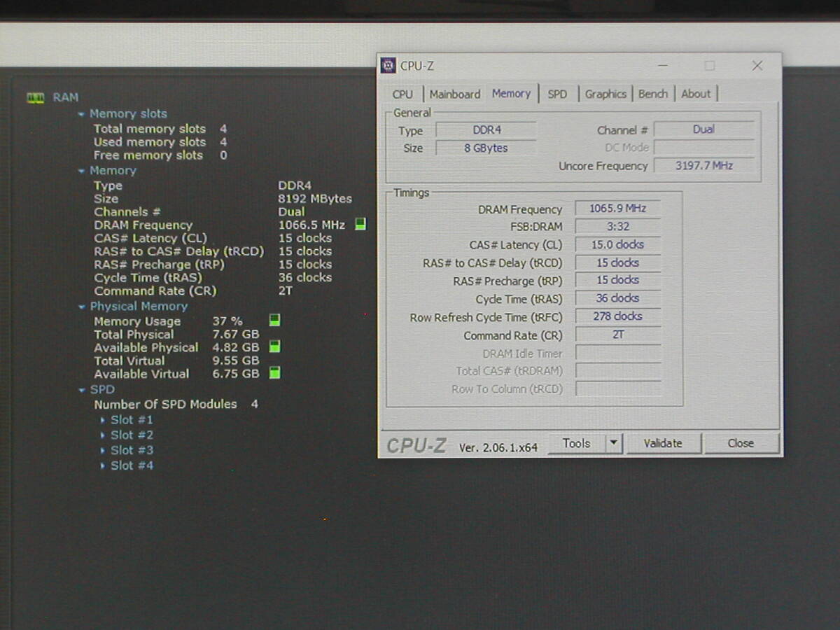
Task: Click the "Command Rate (CR)" label in Speccy
Action: tap(155, 291)
